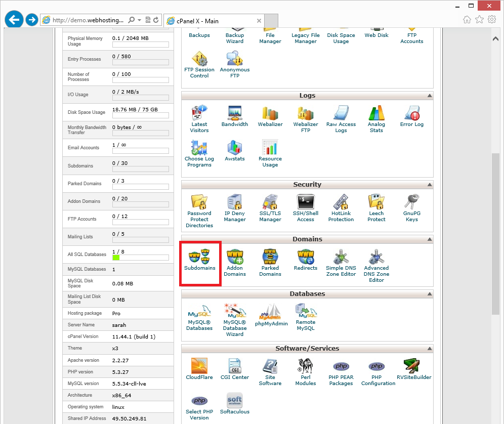Image resolution: width=504 pixels, height=424 pixels.
Task: Collapse the Domains section
Action: pos(430,239)
